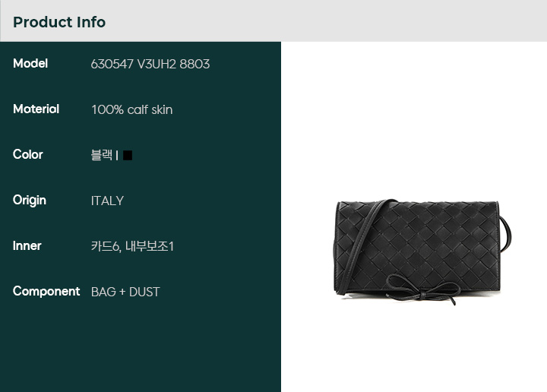Viewport: 547px width, 392px height.
Task: Click the bag's shoulder strap in image
Action: [x=361, y=242]
